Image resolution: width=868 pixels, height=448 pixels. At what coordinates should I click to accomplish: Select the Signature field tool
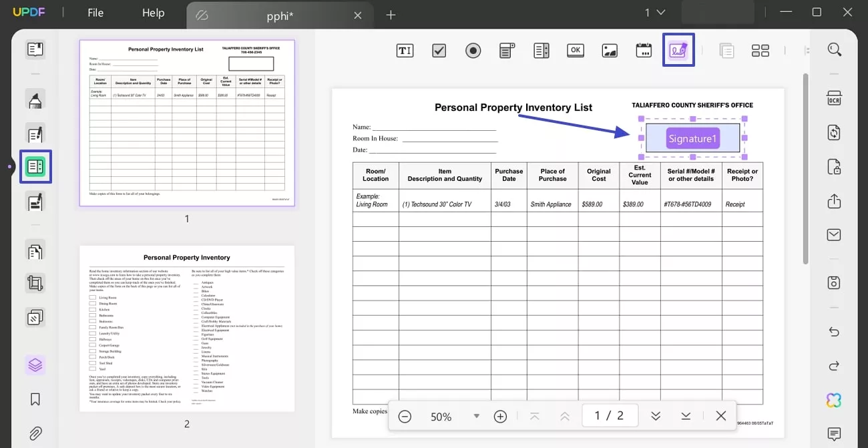click(678, 49)
